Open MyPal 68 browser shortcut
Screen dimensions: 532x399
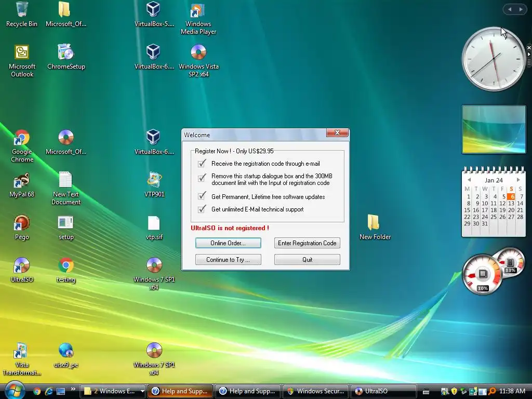(22, 185)
